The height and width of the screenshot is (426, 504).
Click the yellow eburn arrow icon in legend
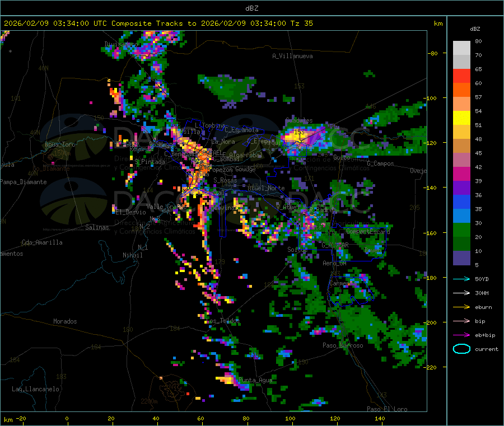click(x=461, y=307)
